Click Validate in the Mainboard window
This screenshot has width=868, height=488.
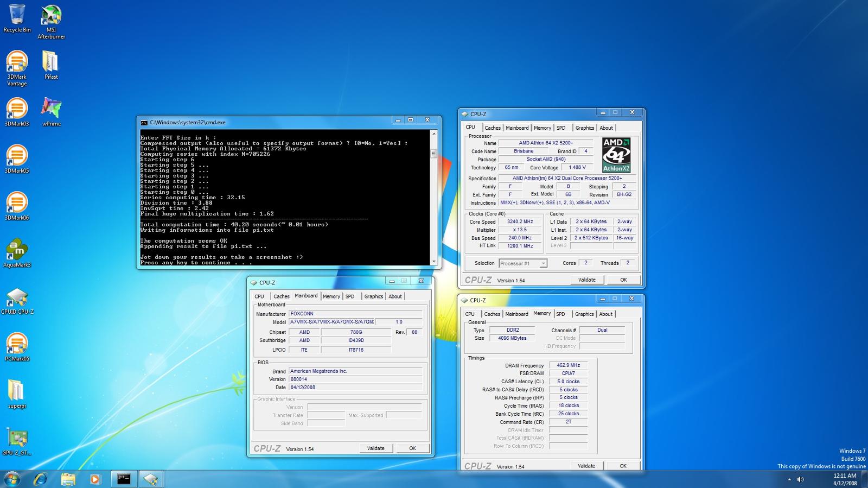tap(375, 448)
